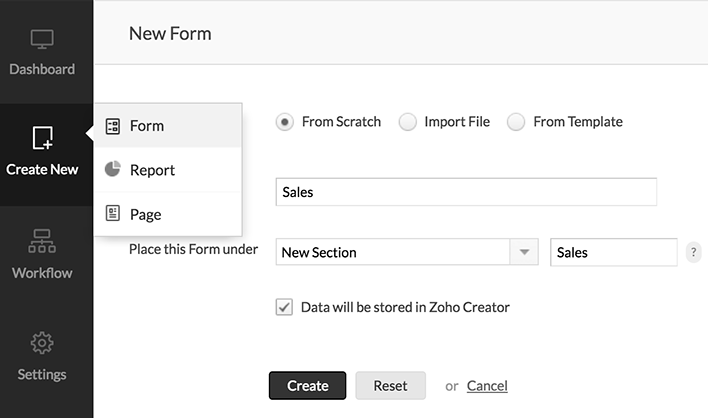Select the From Template radio button
The height and width of the screenshot is (418, 708).
click(x=516, y=122)
